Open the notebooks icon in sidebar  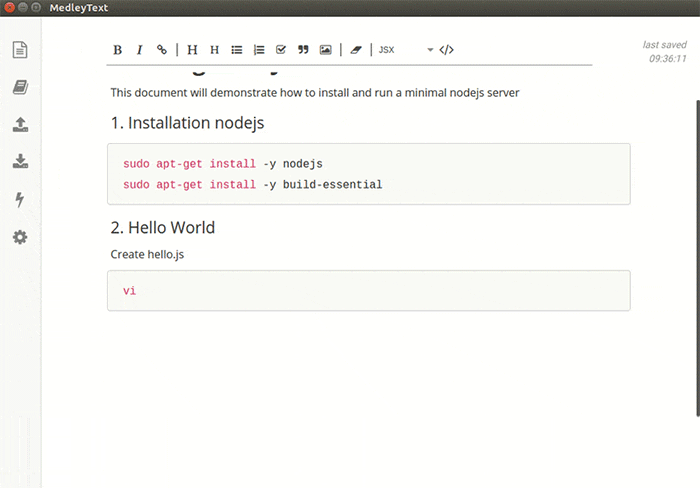[x=20, y=87]
